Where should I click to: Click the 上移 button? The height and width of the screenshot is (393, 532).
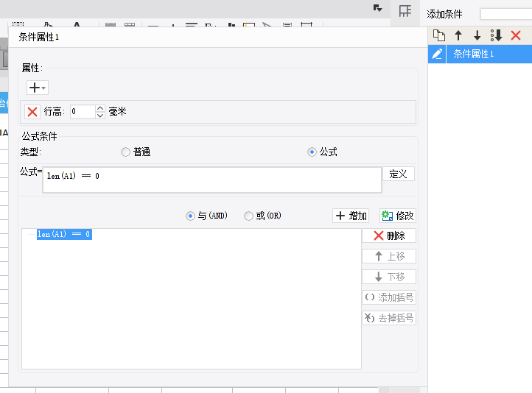(x=389, y=256)
